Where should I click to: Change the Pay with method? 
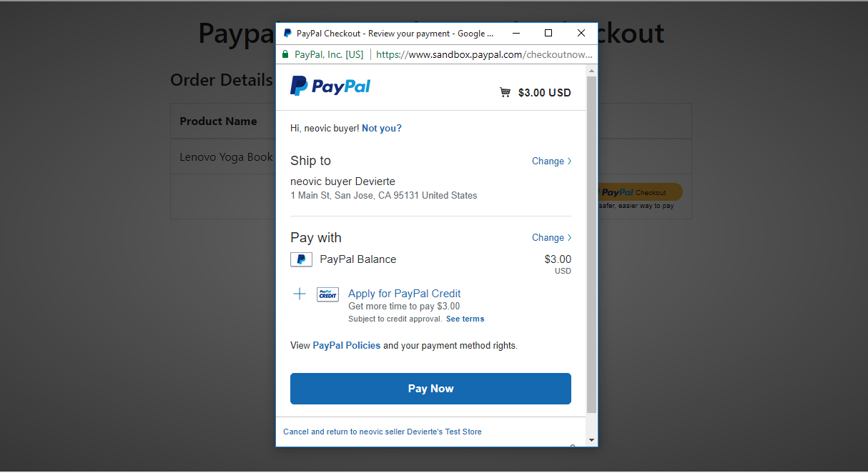(551, 237)
